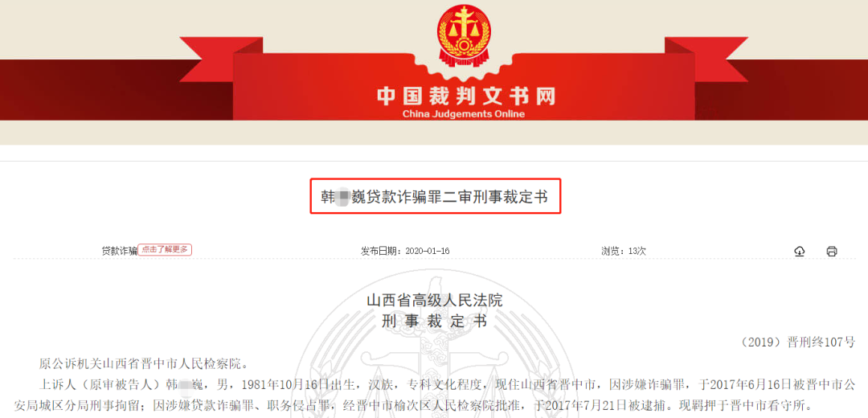Print the judgment using the printer icon
Screen dimensions: 868x418
pos(832,252)
